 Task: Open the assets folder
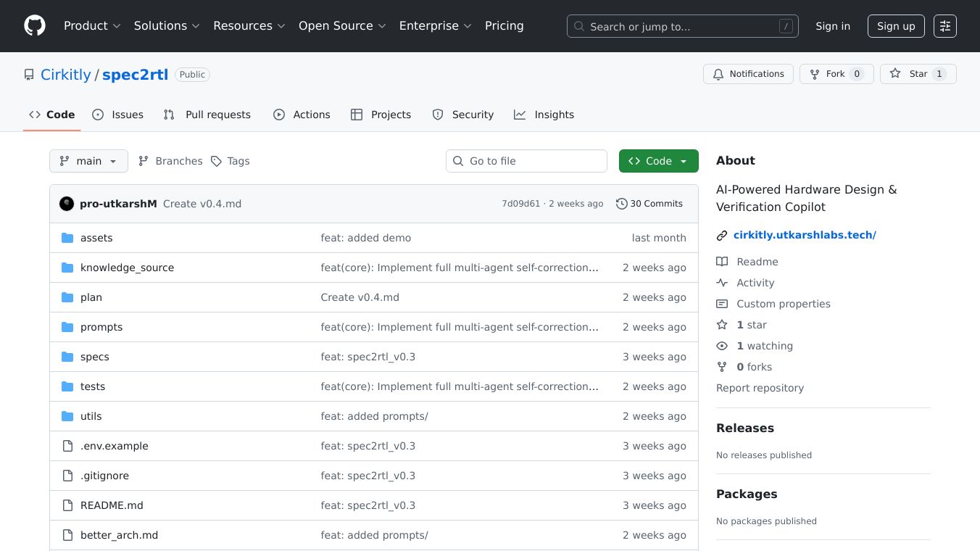click(x=96, y=238)
